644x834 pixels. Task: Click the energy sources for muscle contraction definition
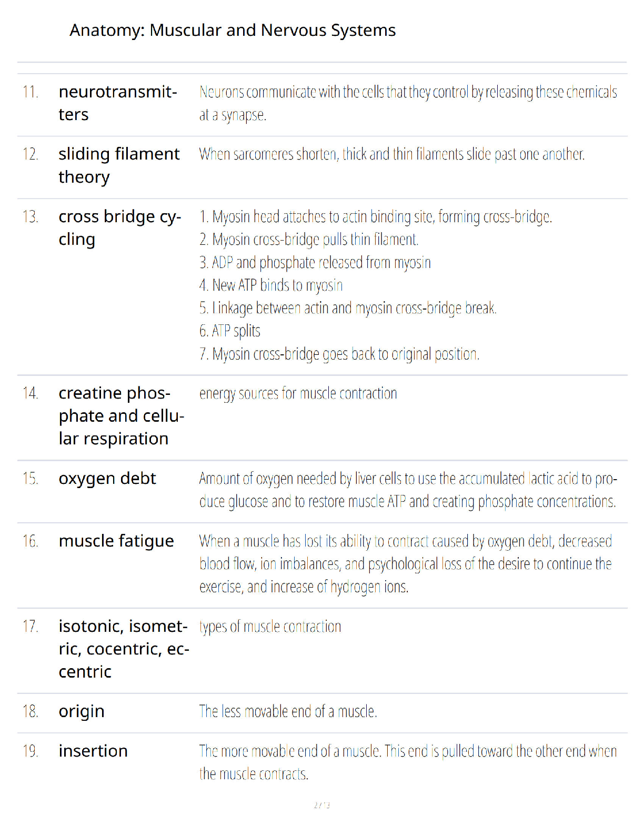click(298, 394)
